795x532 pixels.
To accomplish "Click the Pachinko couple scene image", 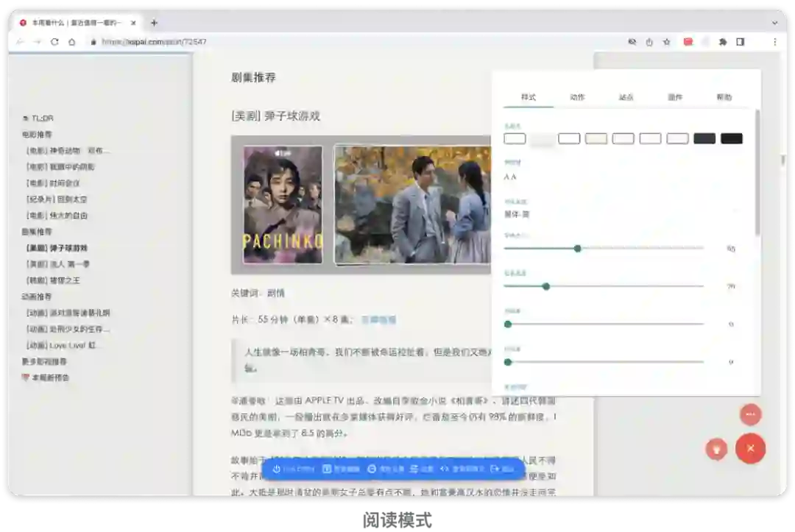I will (x=413, y=205).
